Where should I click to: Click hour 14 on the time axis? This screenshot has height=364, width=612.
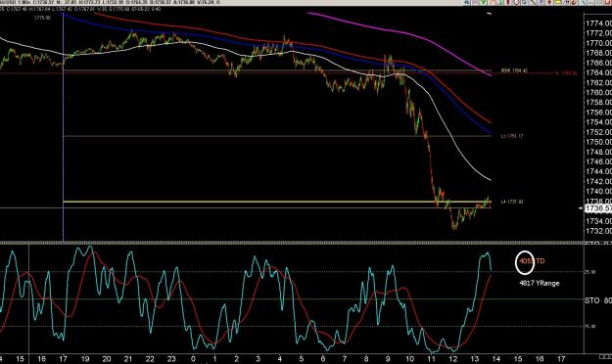pos(496,359)
